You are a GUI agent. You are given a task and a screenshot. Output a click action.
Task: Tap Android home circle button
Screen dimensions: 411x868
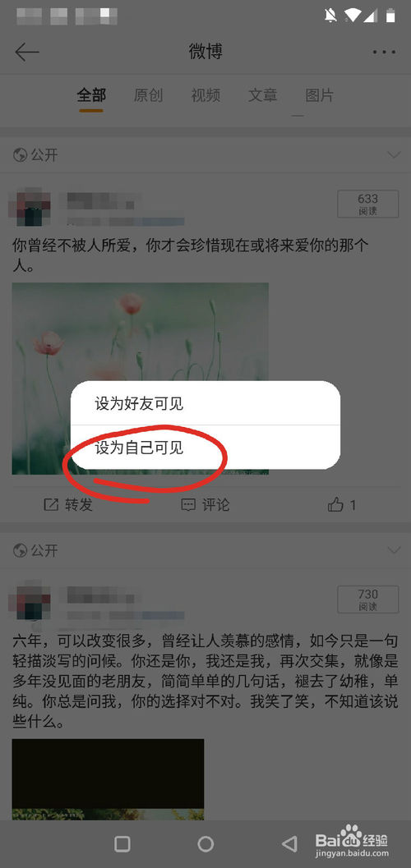[x=205, y=843]
